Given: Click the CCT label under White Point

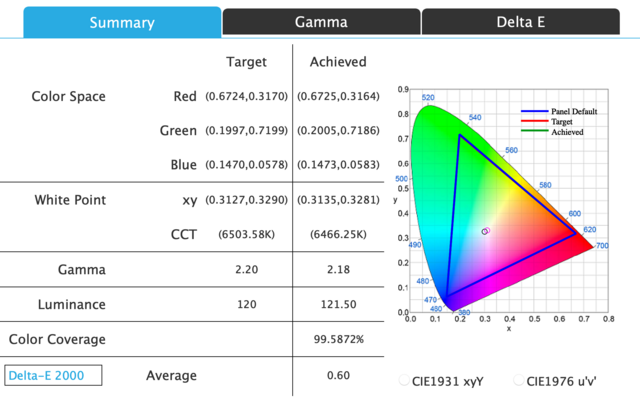Looking at the screenshot, I should coord(184,234).
